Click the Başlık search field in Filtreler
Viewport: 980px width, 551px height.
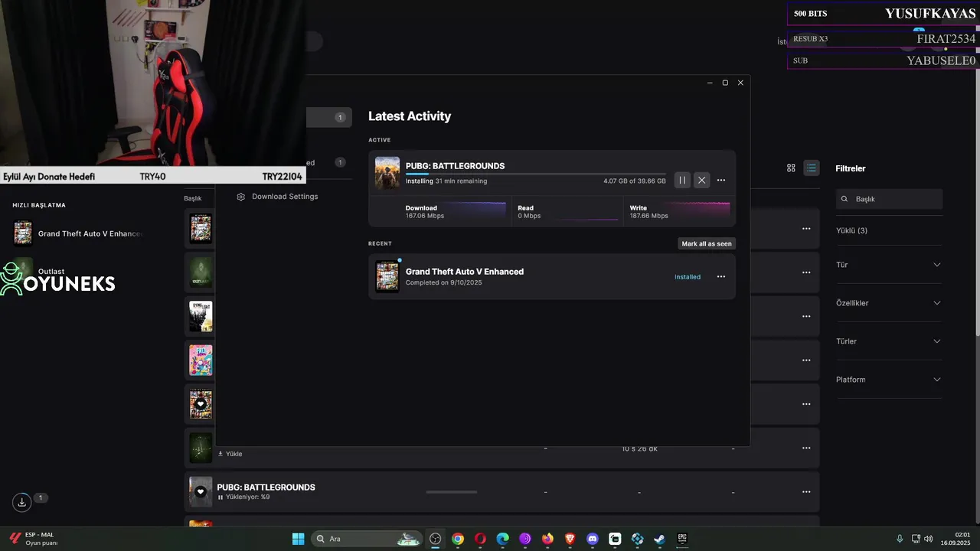click(889, 199)
